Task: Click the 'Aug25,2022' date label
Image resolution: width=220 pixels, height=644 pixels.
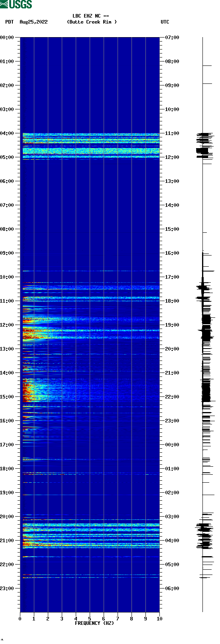Action: [33, 22]
